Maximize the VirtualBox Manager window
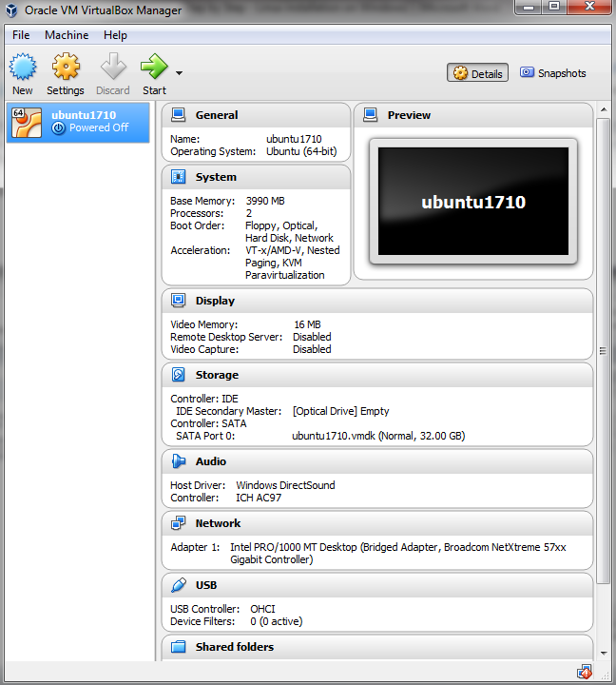 tap(554, 7)
